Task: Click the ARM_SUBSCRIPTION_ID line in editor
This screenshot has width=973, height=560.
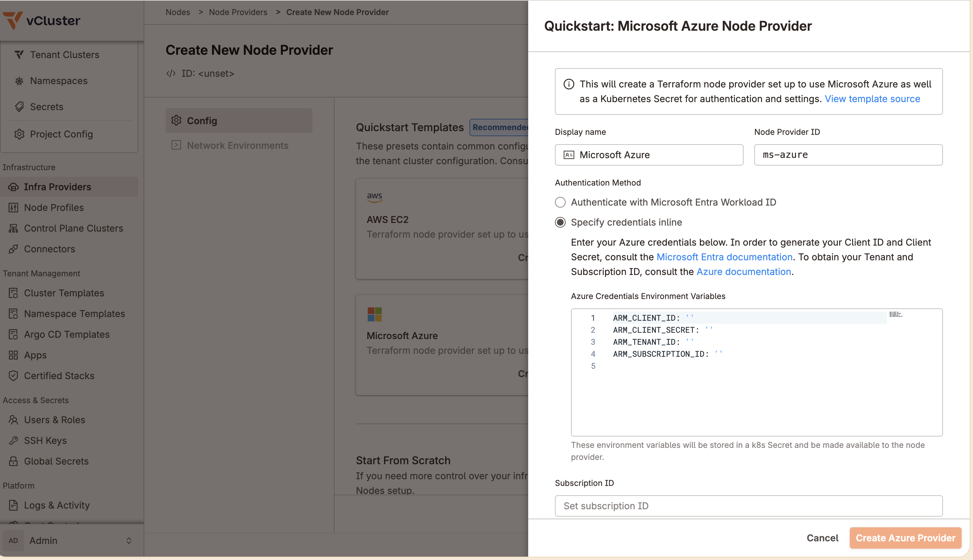Action: (667, 354)
